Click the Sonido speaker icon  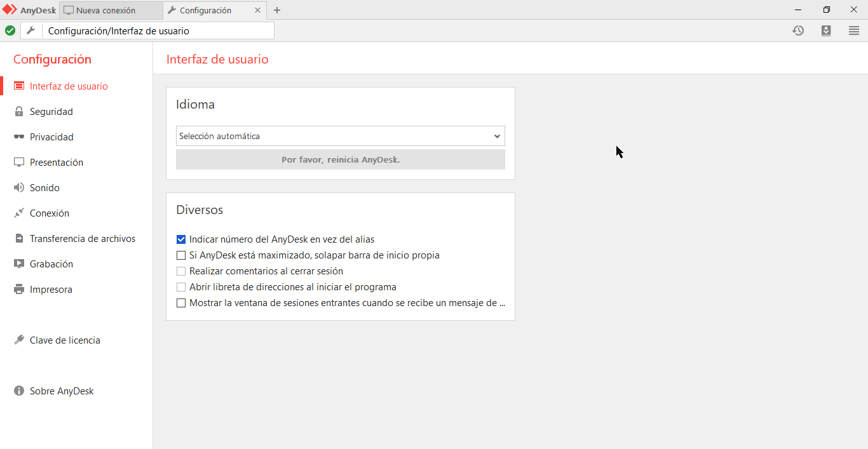coord(19,188)
